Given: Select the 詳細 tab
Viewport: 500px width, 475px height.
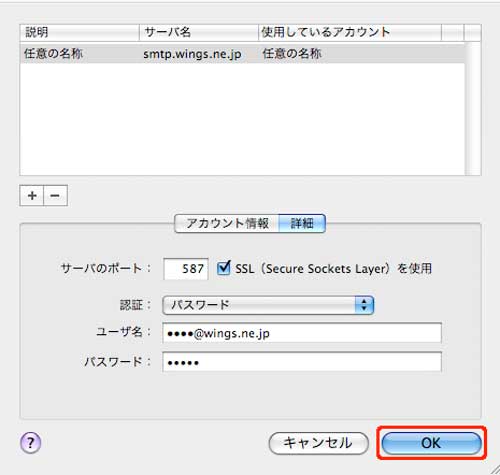Looking at the screenshot, I should click(302, 223).
